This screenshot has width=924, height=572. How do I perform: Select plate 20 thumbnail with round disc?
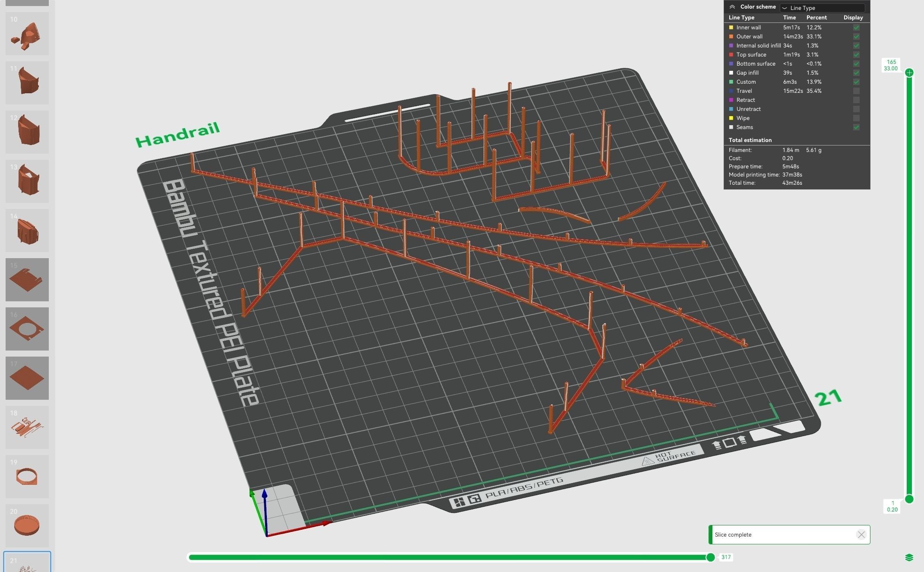pyautogui.click(x=27, y=525)
